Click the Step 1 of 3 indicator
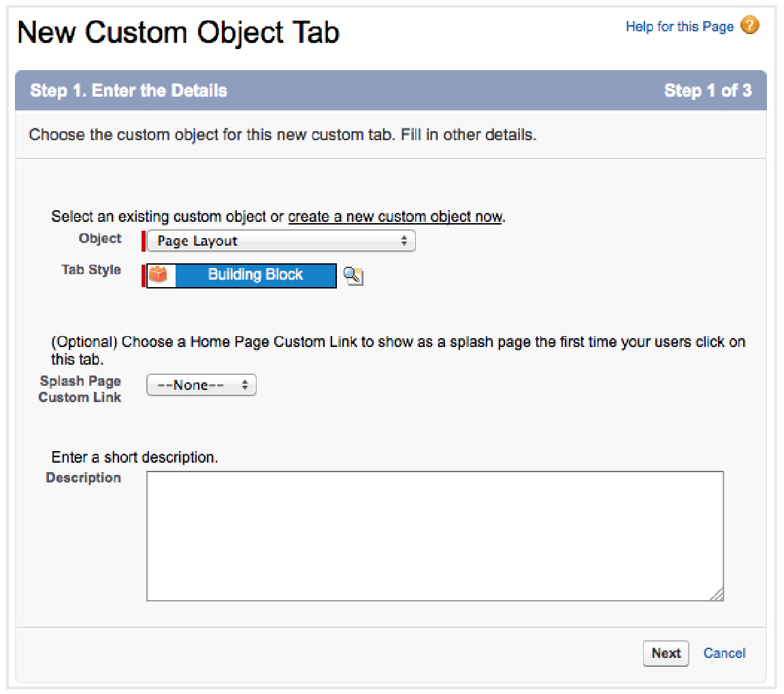 tap(708, 90)
